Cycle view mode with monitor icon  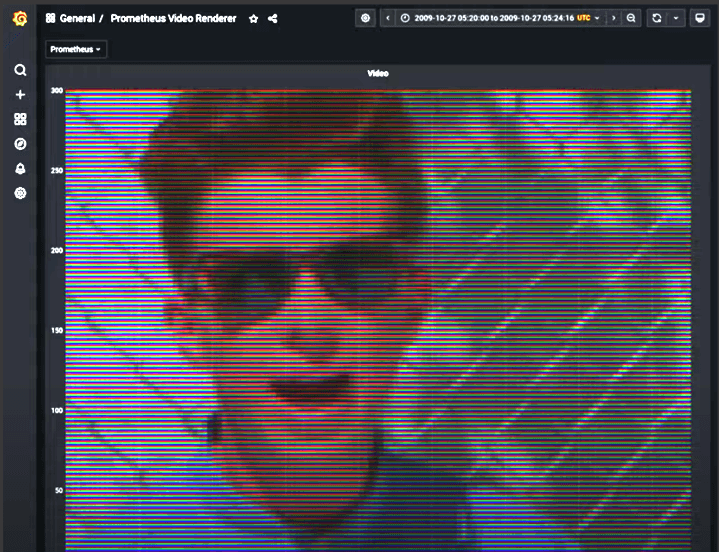tap(700, 18)
